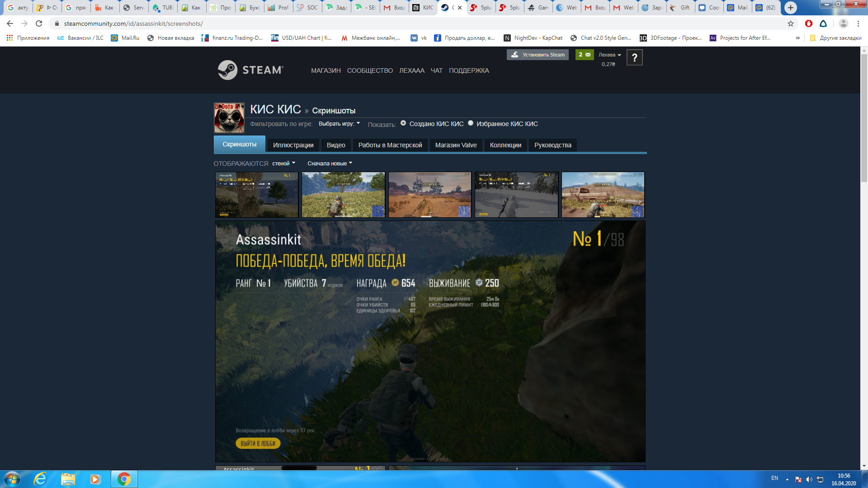Click the volume speaker tray icon
The image size is (868, 488).
pyautogui.click(x=809, y=479)
